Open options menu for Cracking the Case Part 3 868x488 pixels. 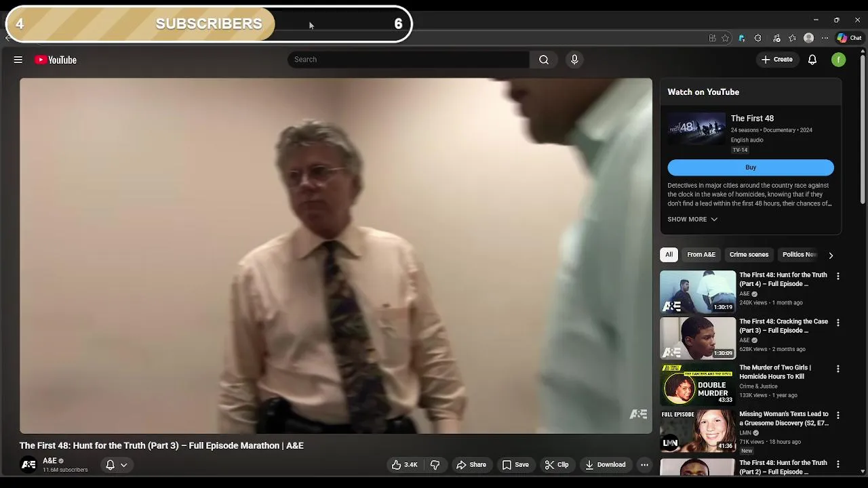coord(838,323)
